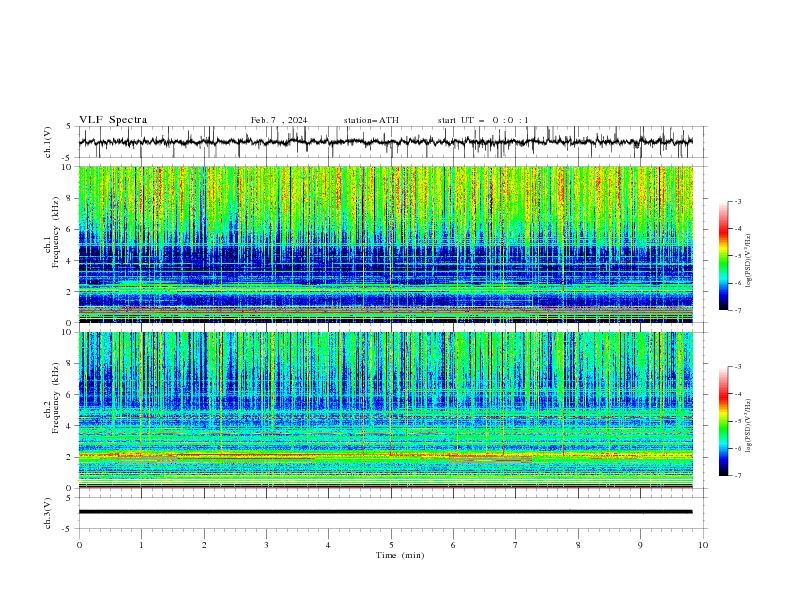Image resolution: width=792 pixels, height=612 pixels.
Task: Click time axis tick label "1"
Action: [141, 545]
